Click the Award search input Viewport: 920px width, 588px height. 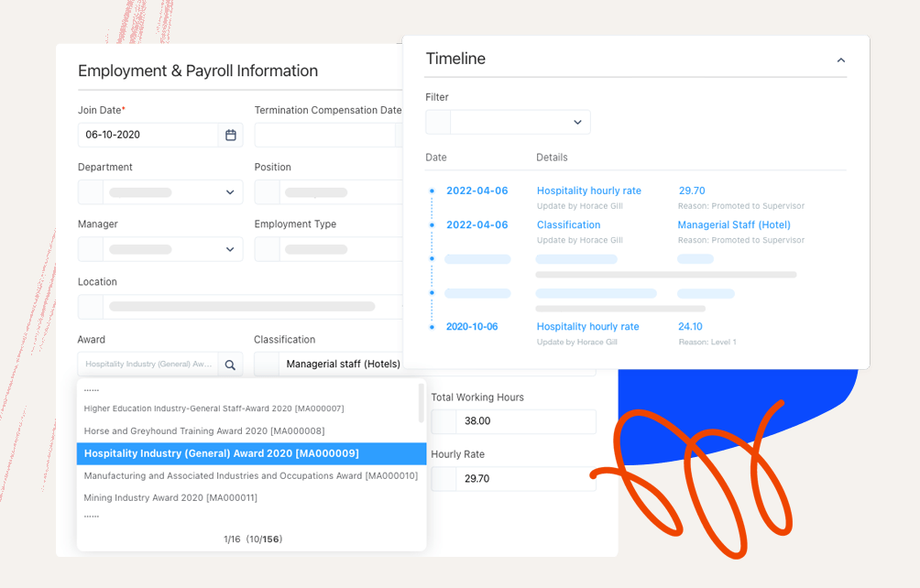coord(148,364)
